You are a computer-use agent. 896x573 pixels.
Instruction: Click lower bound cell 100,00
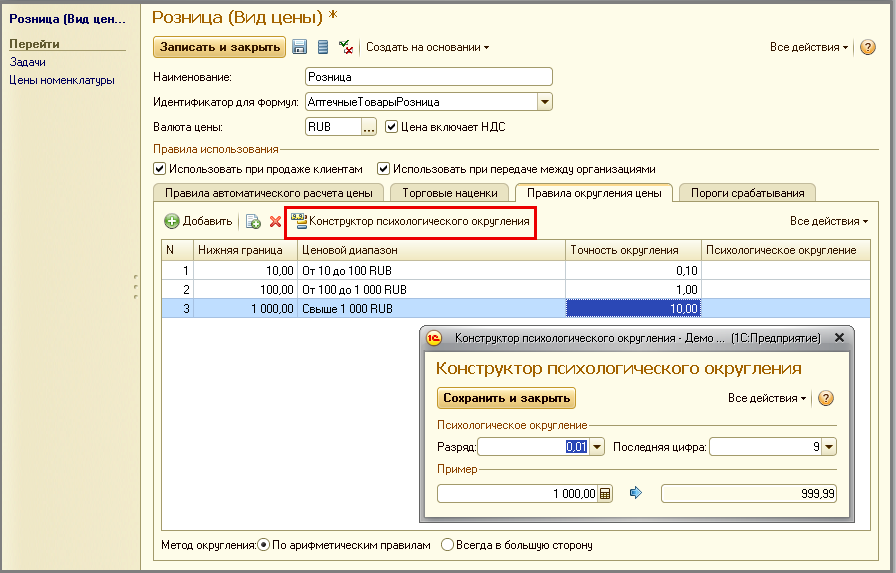point(245,290)
